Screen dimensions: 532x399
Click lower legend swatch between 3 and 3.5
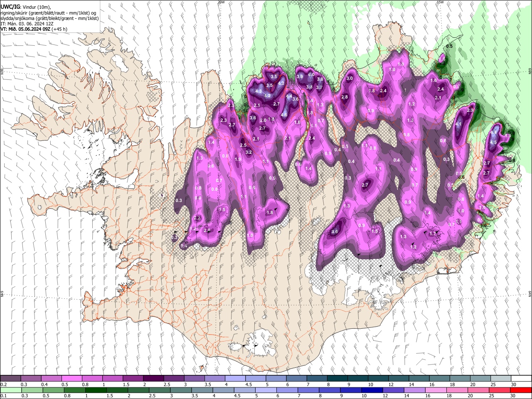pos(181,390)
